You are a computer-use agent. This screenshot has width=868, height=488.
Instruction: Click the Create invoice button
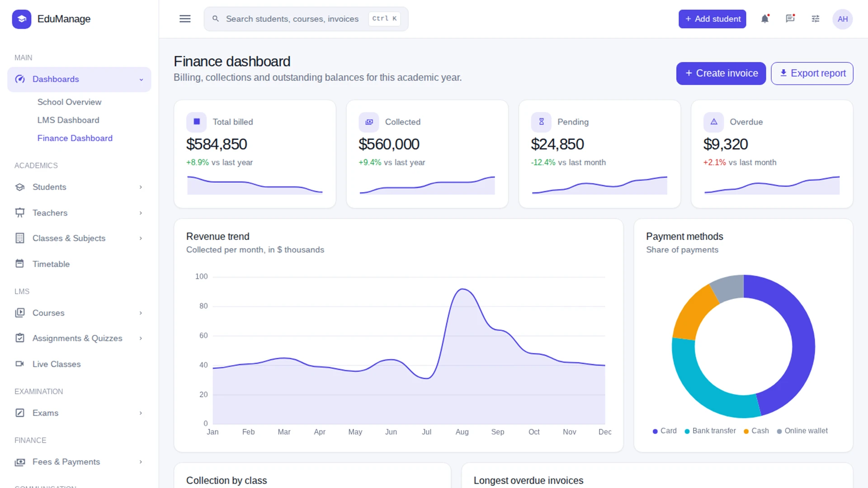[721, 73]
